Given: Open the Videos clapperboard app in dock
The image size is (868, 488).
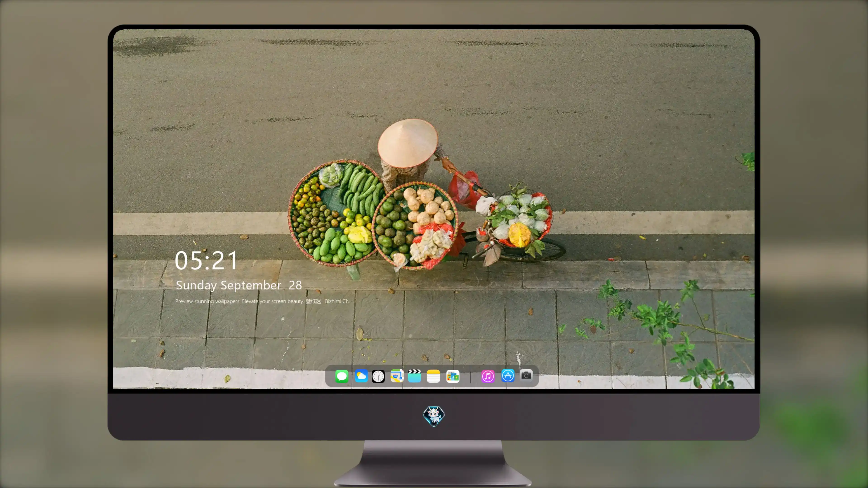Looking at the screenshot, I should pyautogui.click(x=415, y=376).
